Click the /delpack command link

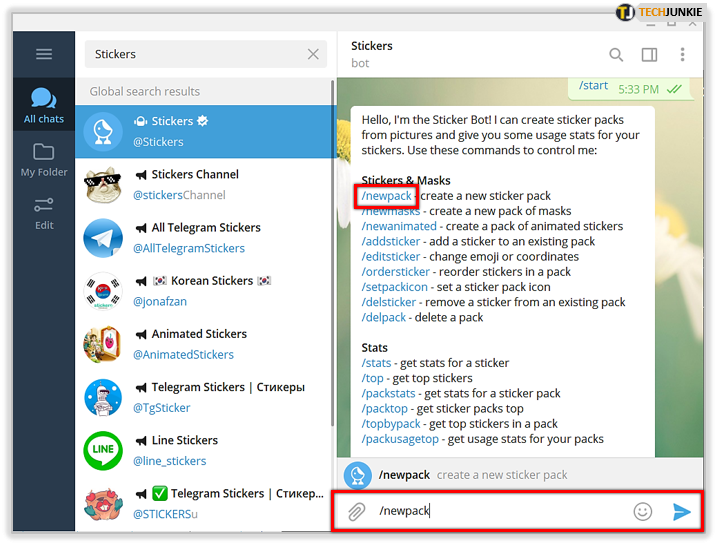click(384, 317)
